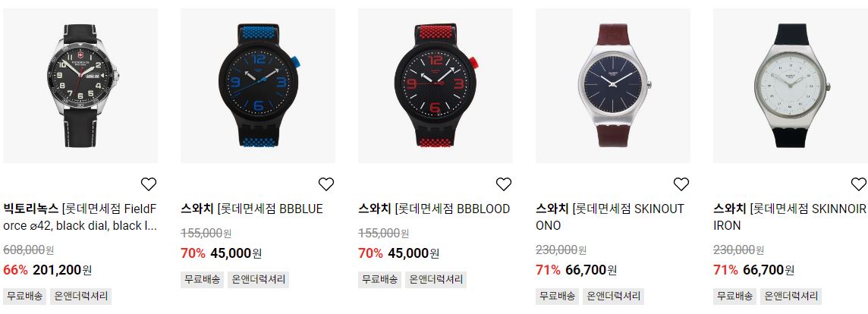The image size is (868, 314).
Task: Add Victorinox FieldForce watch to wishlist
Action: click(x=149, y=184)
